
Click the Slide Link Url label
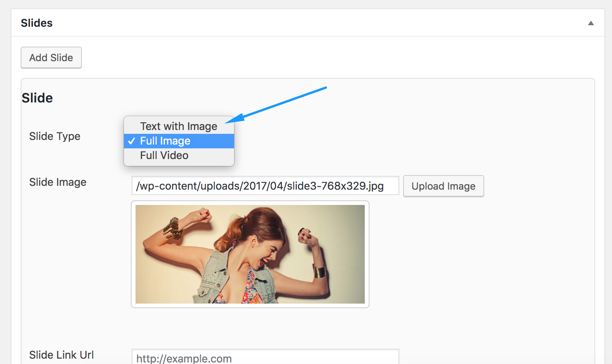tap(62, 355)
